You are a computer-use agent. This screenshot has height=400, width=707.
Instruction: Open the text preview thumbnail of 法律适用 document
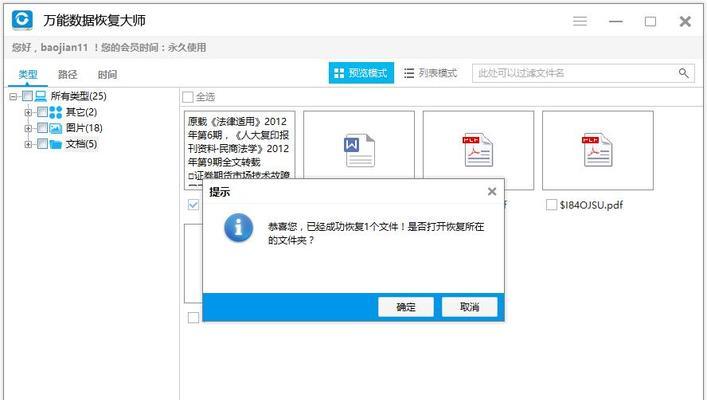click(239, 150)
